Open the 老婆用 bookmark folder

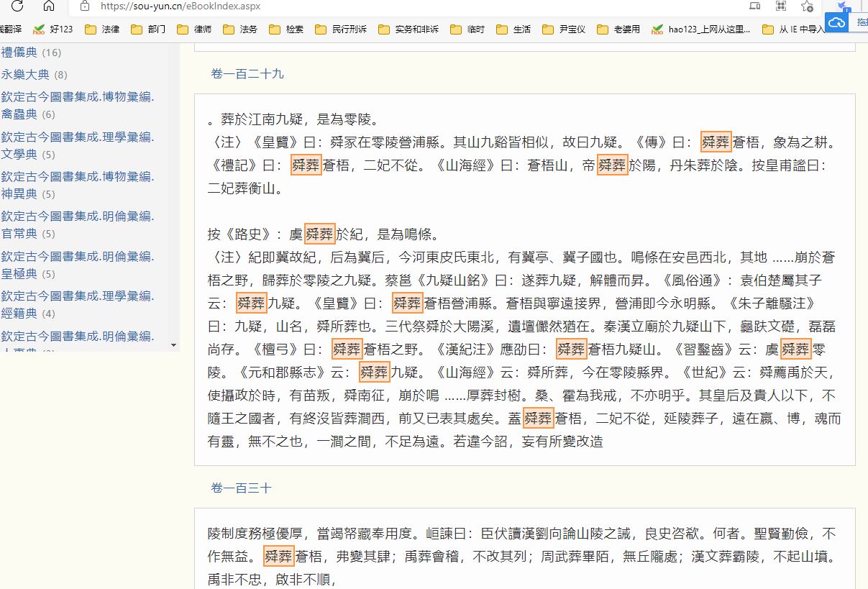pyautogui.click(x=618, y=29)
